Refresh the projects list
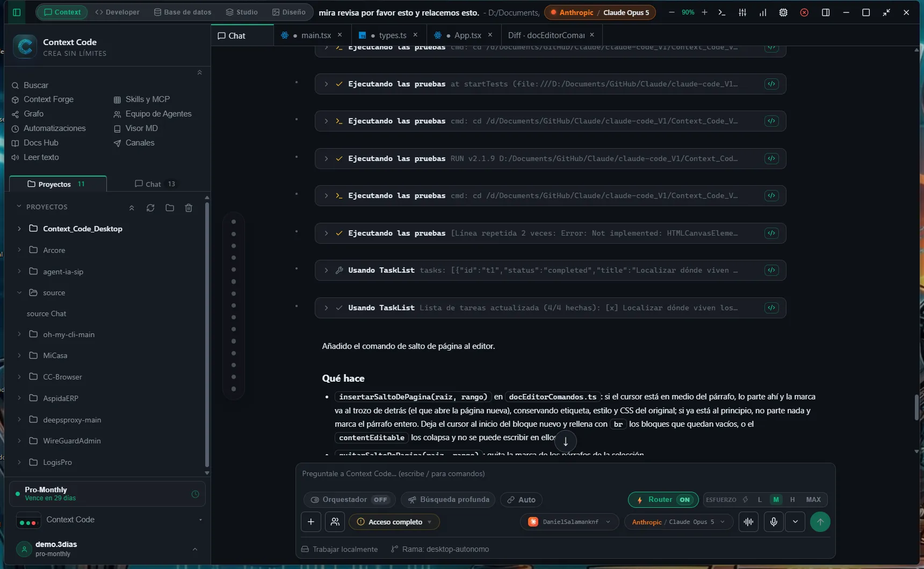The image size is (924, 569). click(x=150, y=208)
